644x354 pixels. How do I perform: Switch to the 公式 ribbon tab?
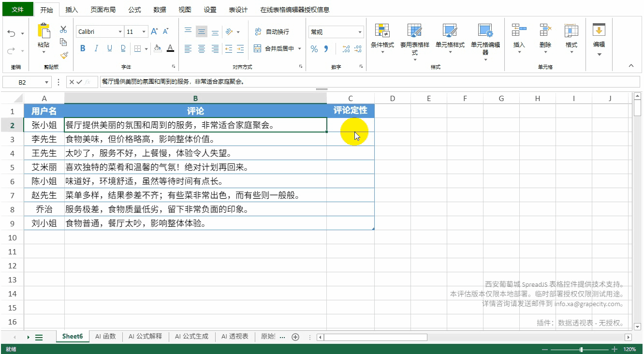135,10
